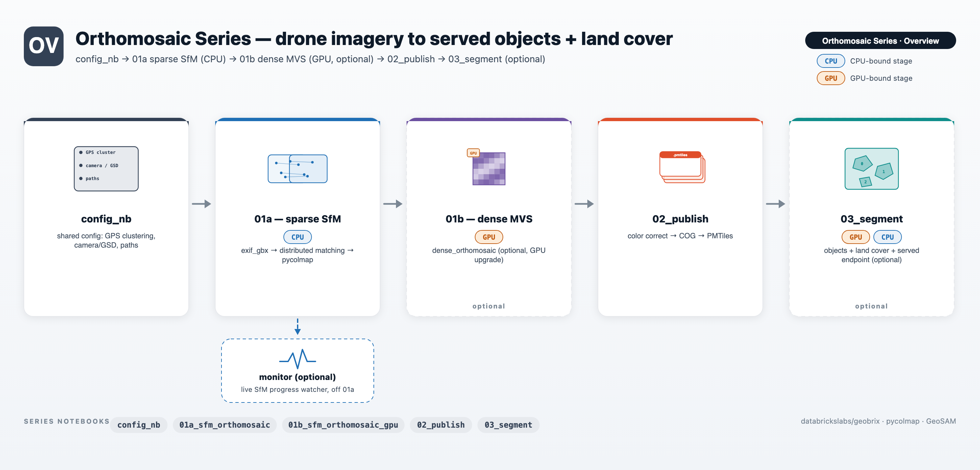Click 'databrickslabs/geobrix · pycolmap · GeoSAM' footer
Viewport: 980px width, 470px height.
pos(878,421)
